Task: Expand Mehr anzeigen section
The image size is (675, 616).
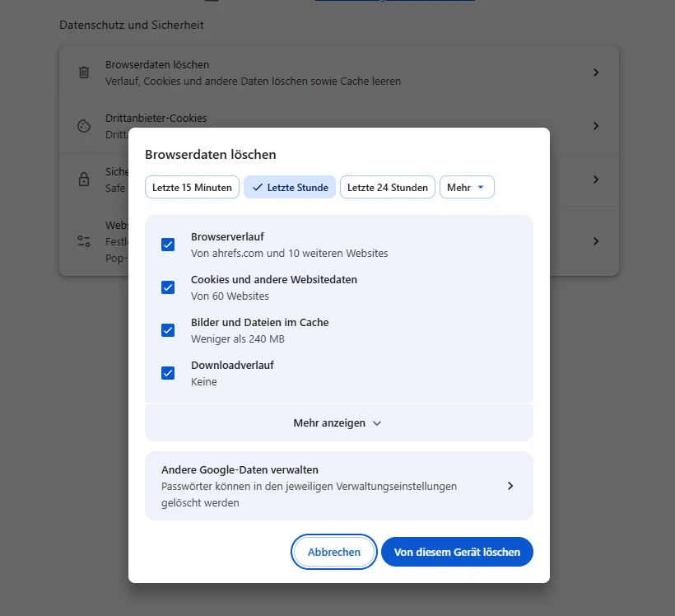Action: pos(339,423)
